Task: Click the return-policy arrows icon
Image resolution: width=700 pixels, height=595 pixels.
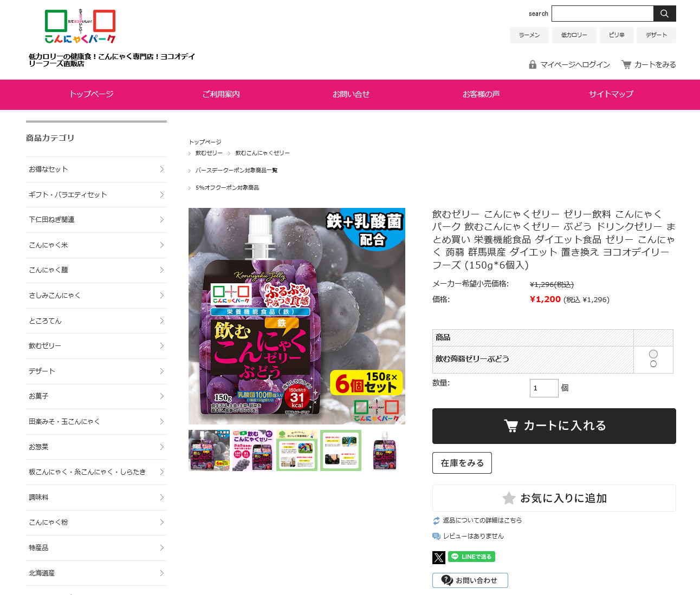Action: [x=437, y=521]
